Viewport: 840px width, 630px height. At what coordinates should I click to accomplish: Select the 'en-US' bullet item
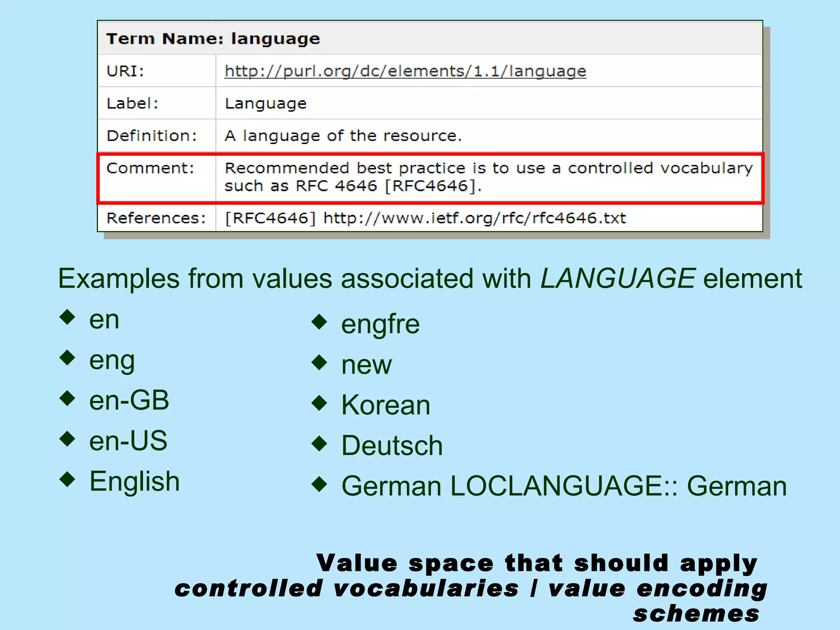128,441
